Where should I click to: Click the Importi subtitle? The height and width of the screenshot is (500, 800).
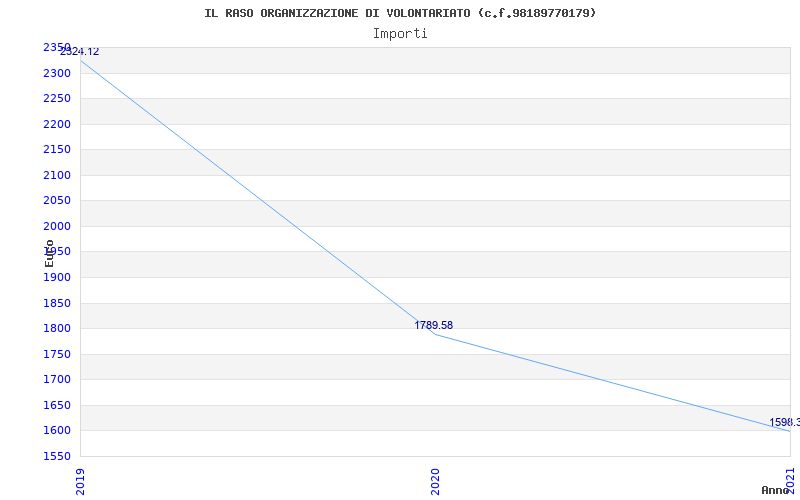(x=400, y=34)
